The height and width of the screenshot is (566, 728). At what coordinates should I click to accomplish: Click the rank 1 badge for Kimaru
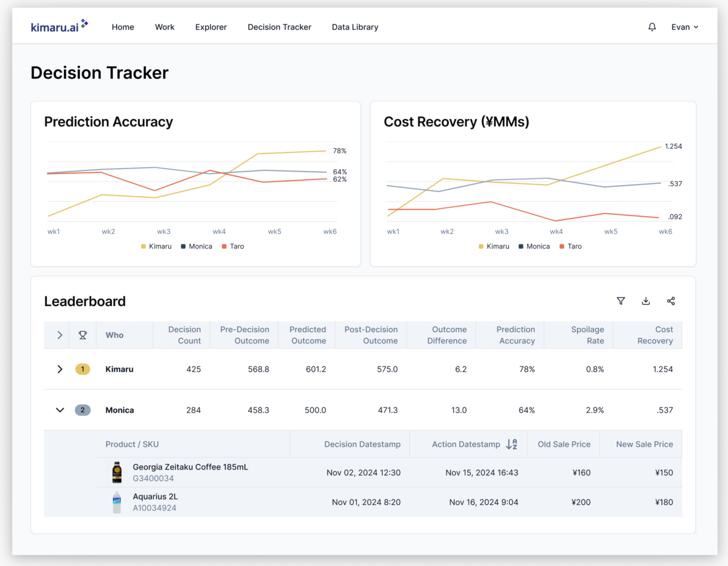(x=83, y=369)
